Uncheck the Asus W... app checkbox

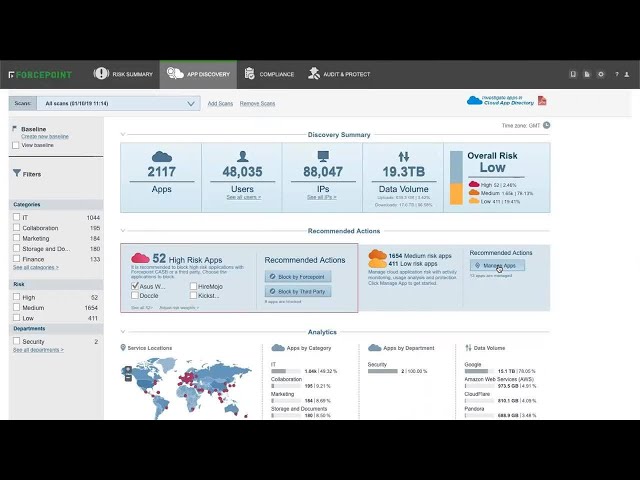pos(135,286)
